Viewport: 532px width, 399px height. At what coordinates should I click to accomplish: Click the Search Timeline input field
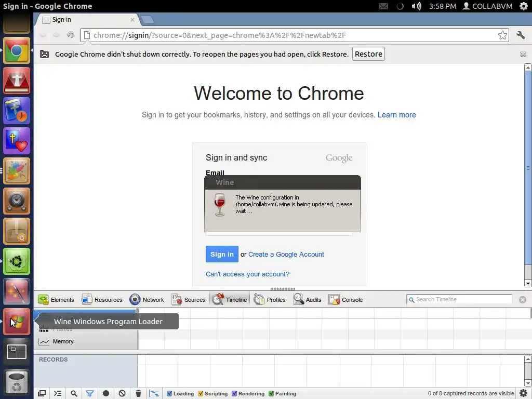click(459, 299)
